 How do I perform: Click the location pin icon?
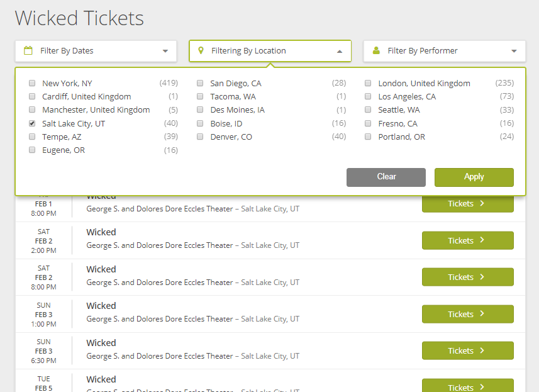tap(201, 50)
